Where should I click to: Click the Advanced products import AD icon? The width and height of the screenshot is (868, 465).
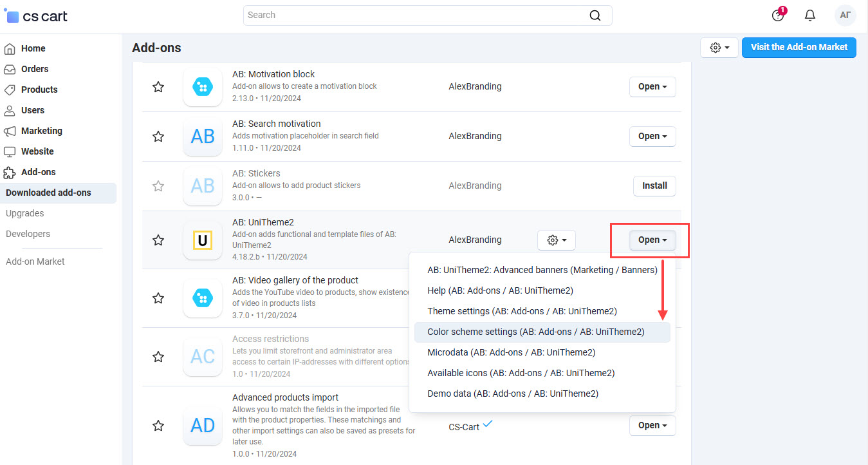pyautogui.click(x=203, y=425)
